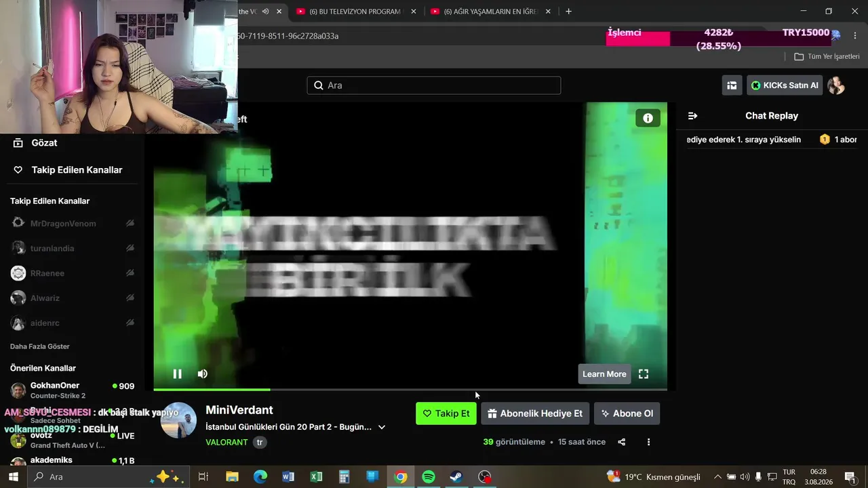Screen dimensions: 868x488
Task: Close the AĞIR YAŞAMLARIN tab
Action: [x=548, y=12]
